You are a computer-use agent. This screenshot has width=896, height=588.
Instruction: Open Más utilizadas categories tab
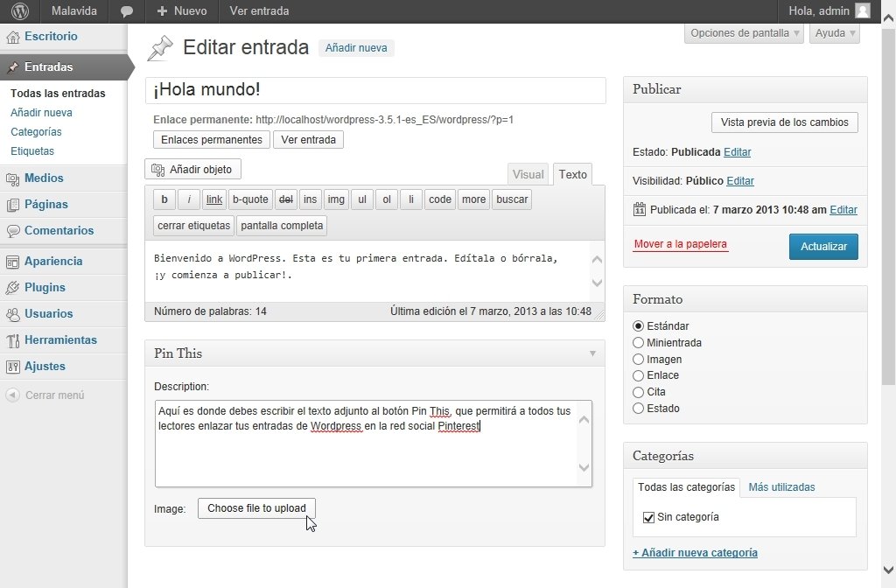tap(781, 487)
